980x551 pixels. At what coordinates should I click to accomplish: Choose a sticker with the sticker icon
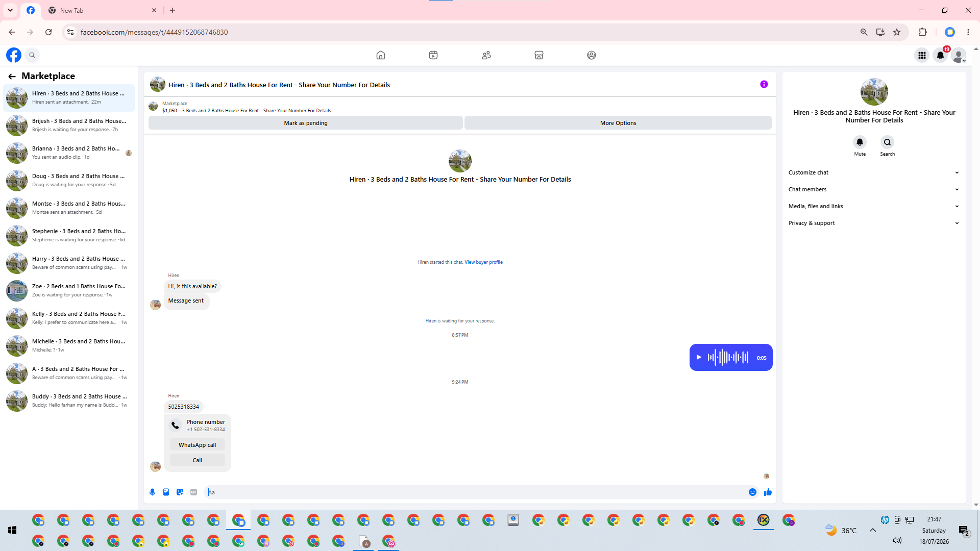(x=180, y=492)
